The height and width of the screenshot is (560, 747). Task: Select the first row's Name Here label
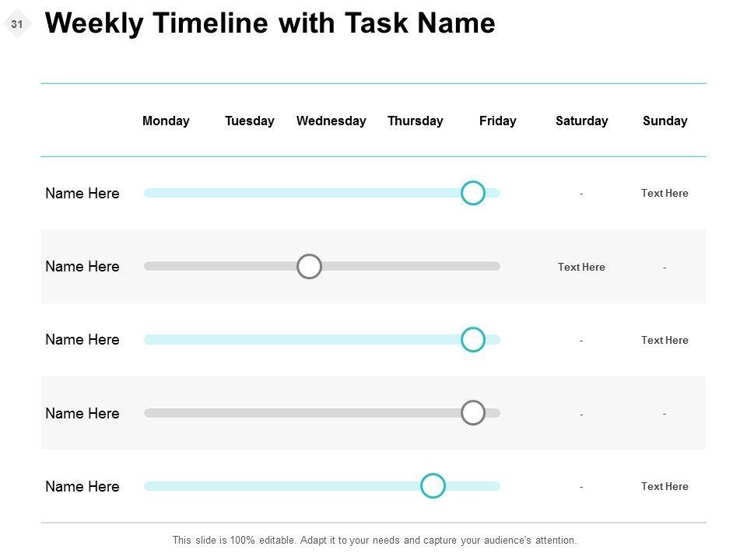82,194
